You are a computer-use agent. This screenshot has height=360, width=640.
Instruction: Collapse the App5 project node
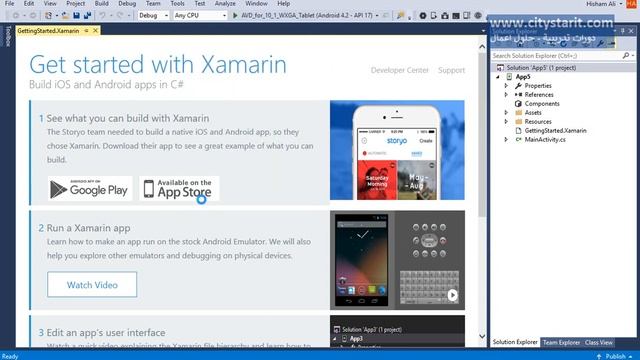pyautogui.click(x=498, y=77)
